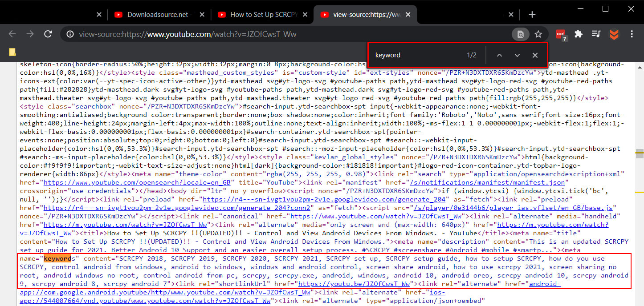Open a new tab with plus button

(532, 15)
